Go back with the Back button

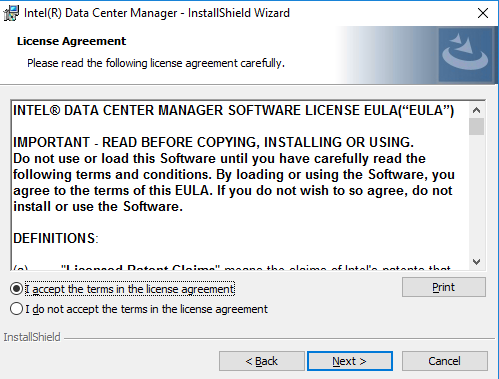tap(262, 361)
